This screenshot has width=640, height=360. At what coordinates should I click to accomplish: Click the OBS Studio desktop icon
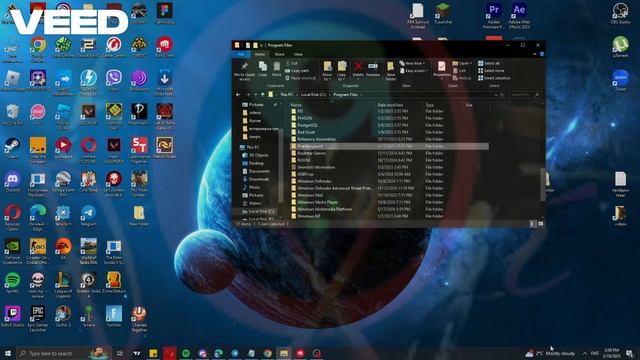point(620,13)
